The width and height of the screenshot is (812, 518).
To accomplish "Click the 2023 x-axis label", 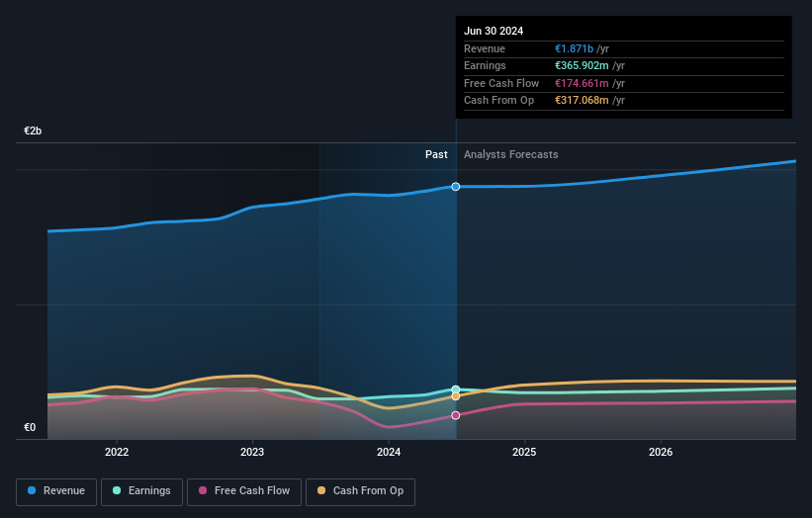I will (x=252, y=453).
